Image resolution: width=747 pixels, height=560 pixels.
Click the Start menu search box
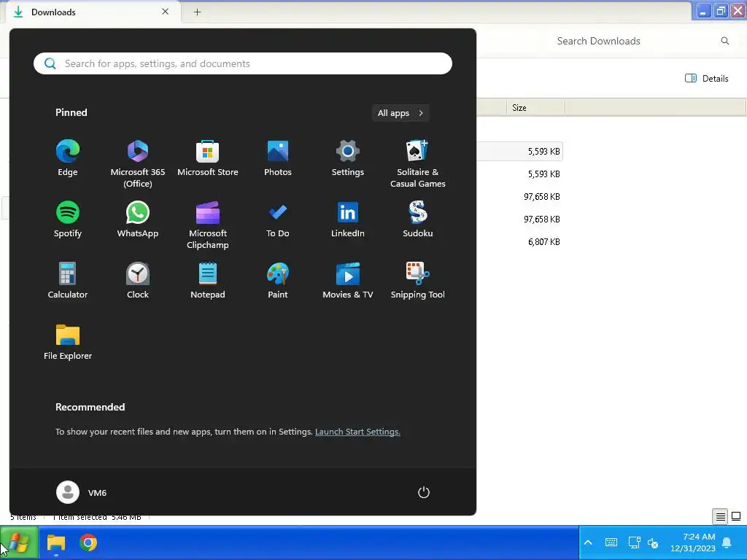pos(242,63)
